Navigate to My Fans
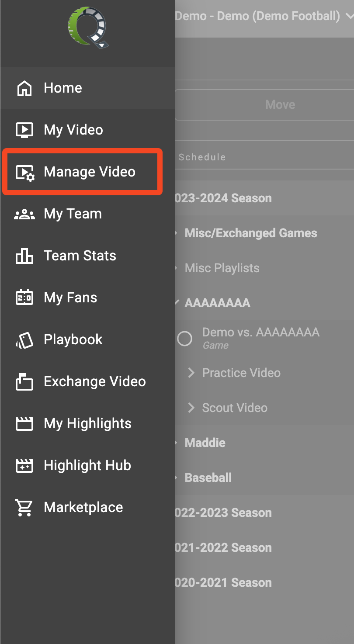354x644 pixels. click(87, 298)
